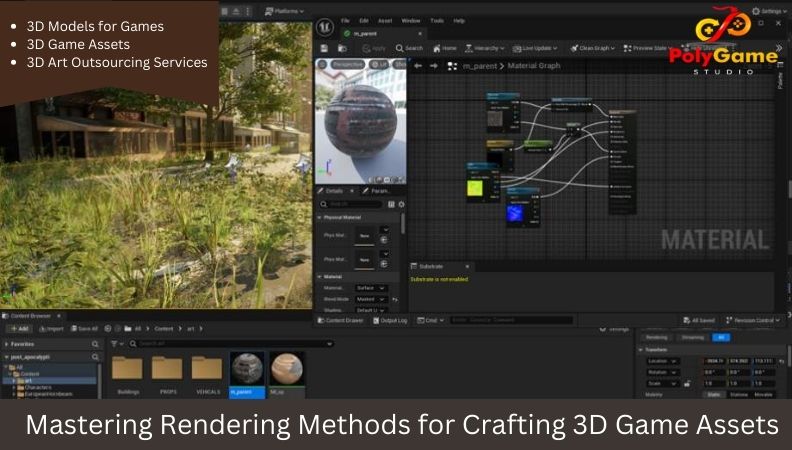The width and height of the screenshot is (792, 450).
Task: Navigate back with the left arrow icon
Action: (x=418, y=66)
